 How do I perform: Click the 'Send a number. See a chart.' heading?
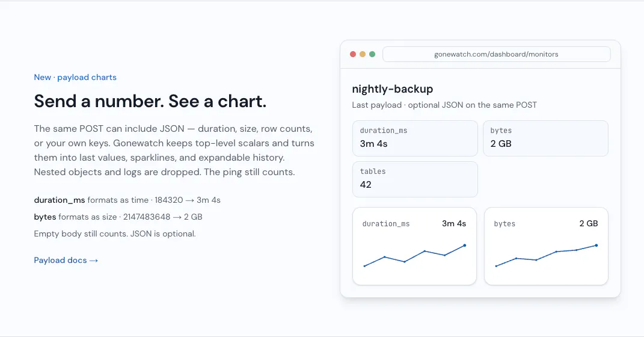click(x=150, y=101)
